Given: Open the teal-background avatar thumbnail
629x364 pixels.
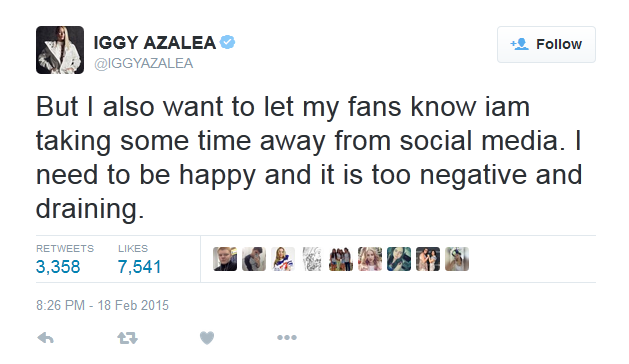Looking at the screenshot, I should click(x=399, y=259).
